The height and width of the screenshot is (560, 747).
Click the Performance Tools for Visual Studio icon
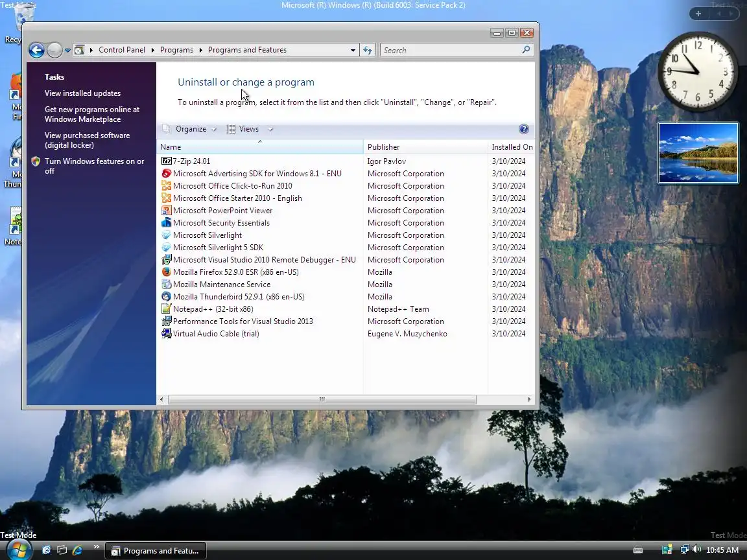(x=166, y=321)
